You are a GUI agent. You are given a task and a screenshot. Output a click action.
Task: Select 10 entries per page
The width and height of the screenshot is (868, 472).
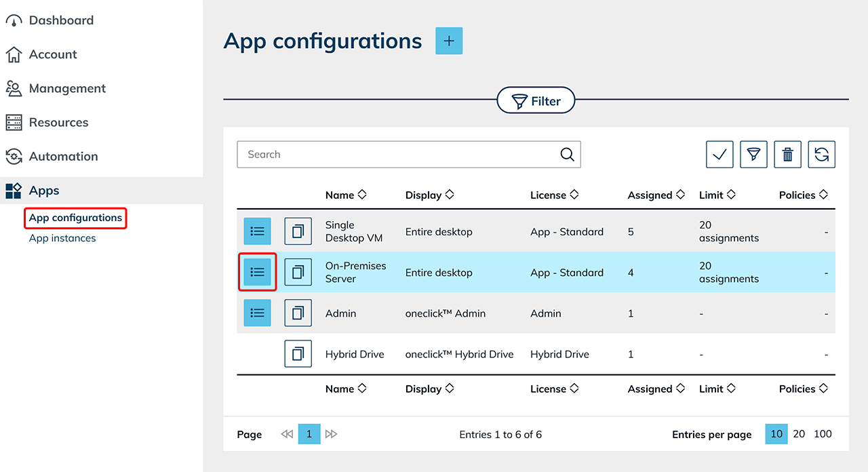(776, 434)
